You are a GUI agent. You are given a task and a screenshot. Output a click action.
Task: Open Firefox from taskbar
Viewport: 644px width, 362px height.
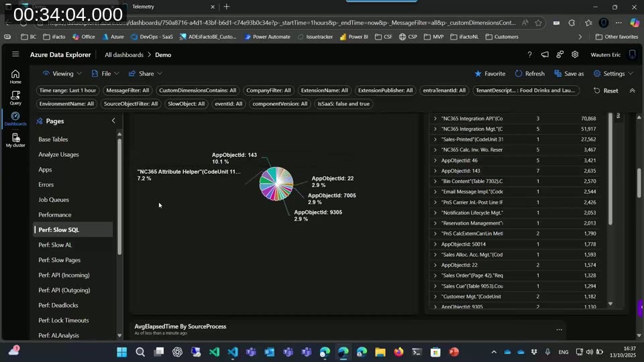(398, 352)
